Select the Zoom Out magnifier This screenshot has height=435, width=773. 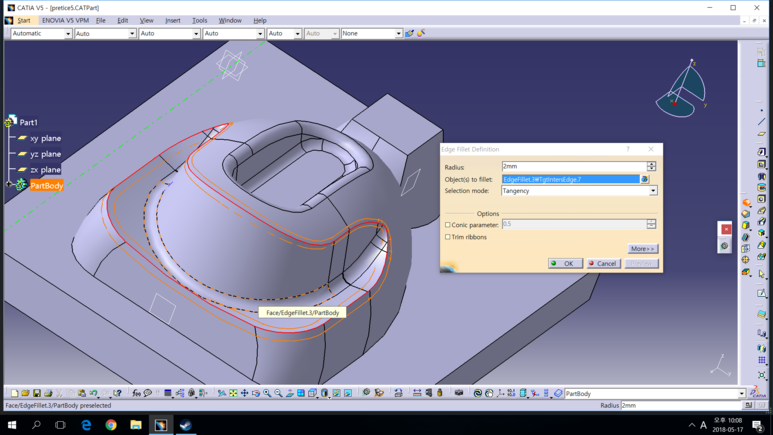279,393
